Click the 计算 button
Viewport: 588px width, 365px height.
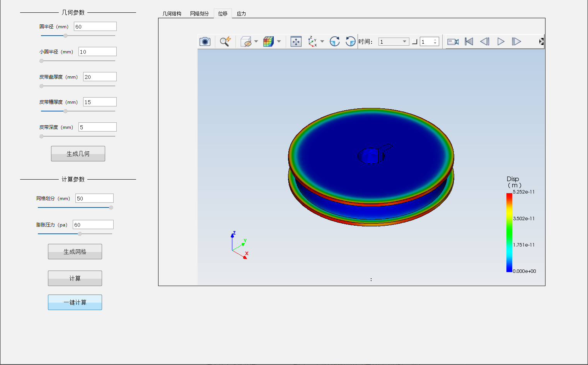coord(75,278)
